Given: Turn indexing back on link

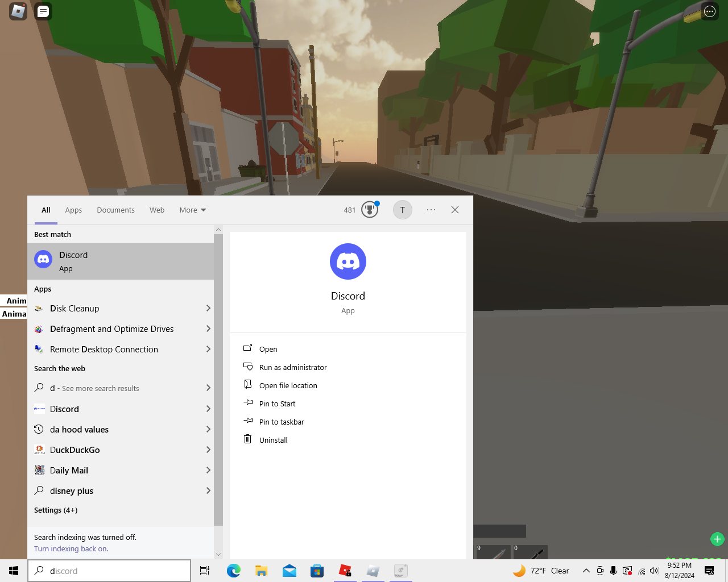Looking at the screenshot, I should click(x=71, y=548).
